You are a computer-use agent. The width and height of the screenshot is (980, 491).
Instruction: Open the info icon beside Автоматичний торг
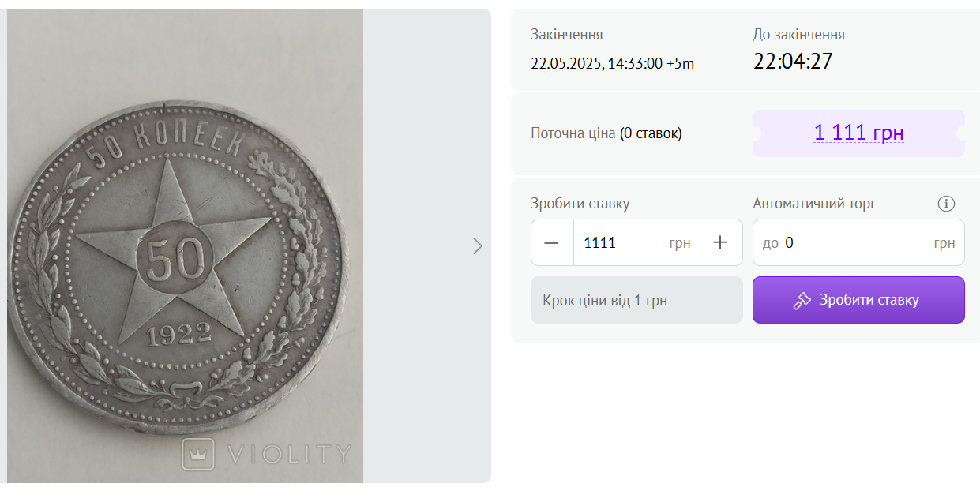[x=946, y=204]
